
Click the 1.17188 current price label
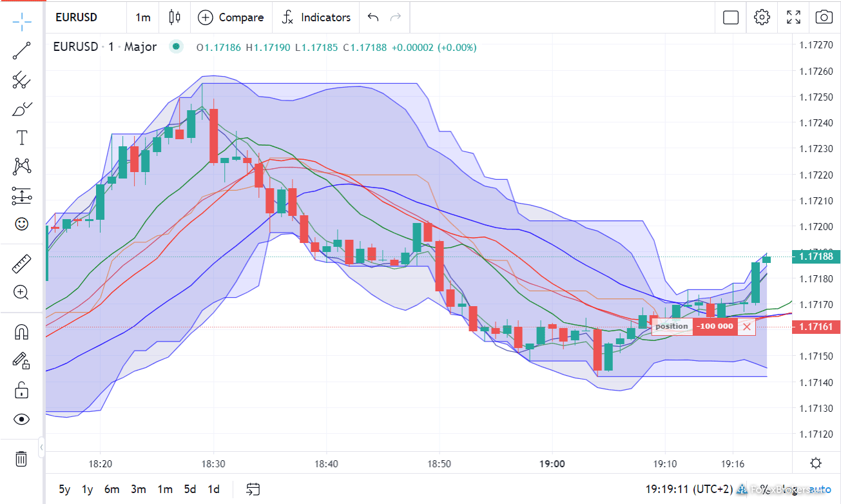pos(816,257)
